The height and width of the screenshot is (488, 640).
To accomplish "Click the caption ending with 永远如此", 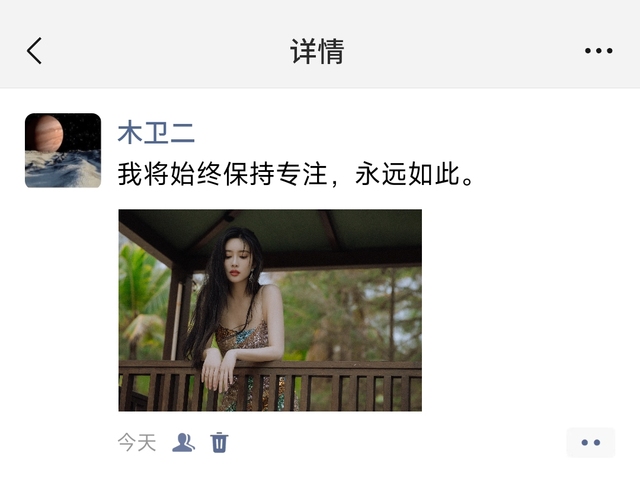I will click(x=296, y=174).
